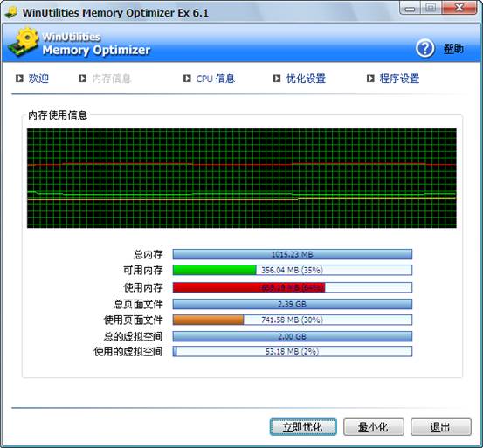Click the red 使用内存 progress bar

pyautogui.click(x=293, y=287)
